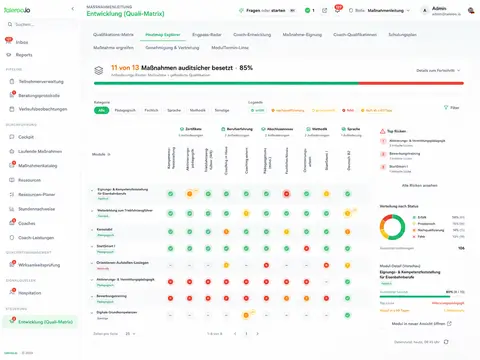Expand the 'Weiterbildung zum Triebfahrzeugführer' module row
The image size is (480, 360).
[x=92, y=211]
